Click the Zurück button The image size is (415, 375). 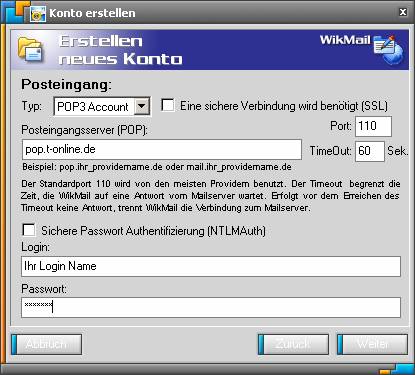point(293,344)
